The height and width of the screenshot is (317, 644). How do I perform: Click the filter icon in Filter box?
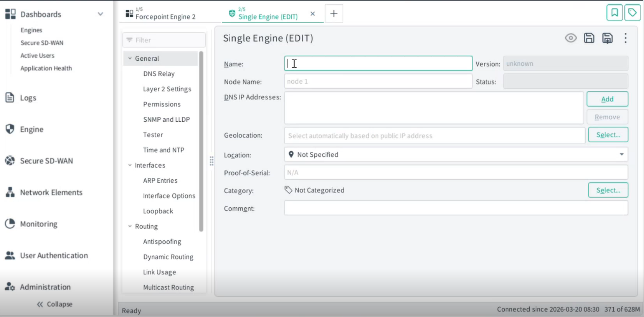(x=129, y=40)
